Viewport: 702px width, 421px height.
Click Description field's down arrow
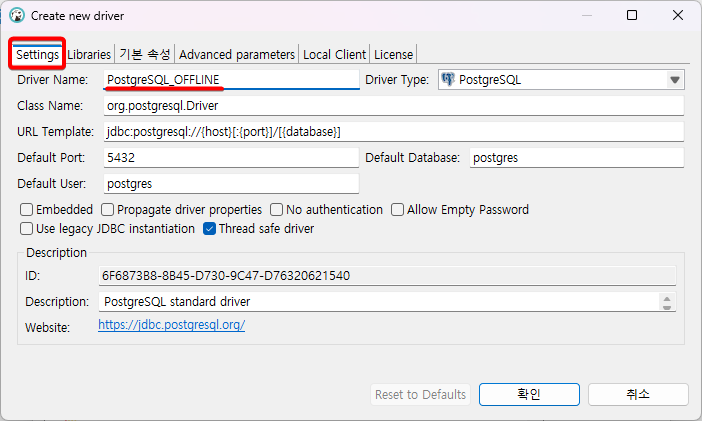pos(667,306)
